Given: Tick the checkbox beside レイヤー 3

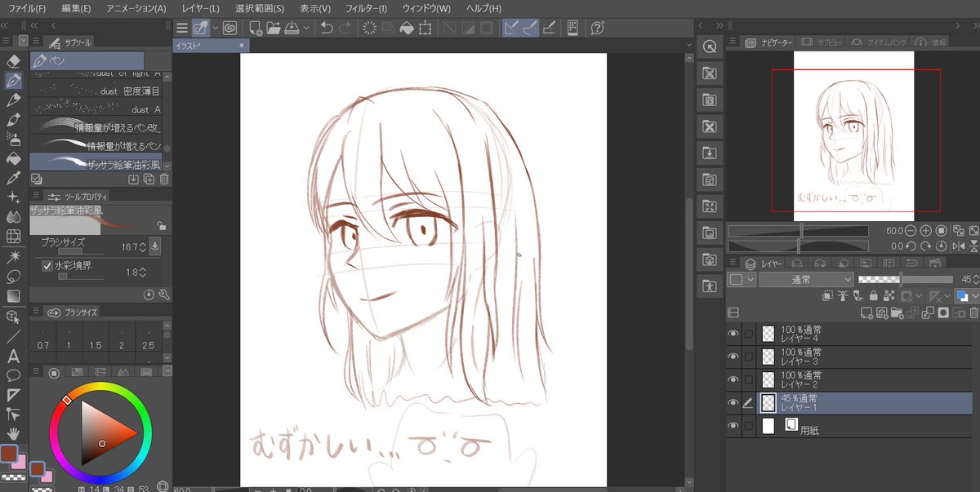Looking at the screenshot, I should click(749, 357).
